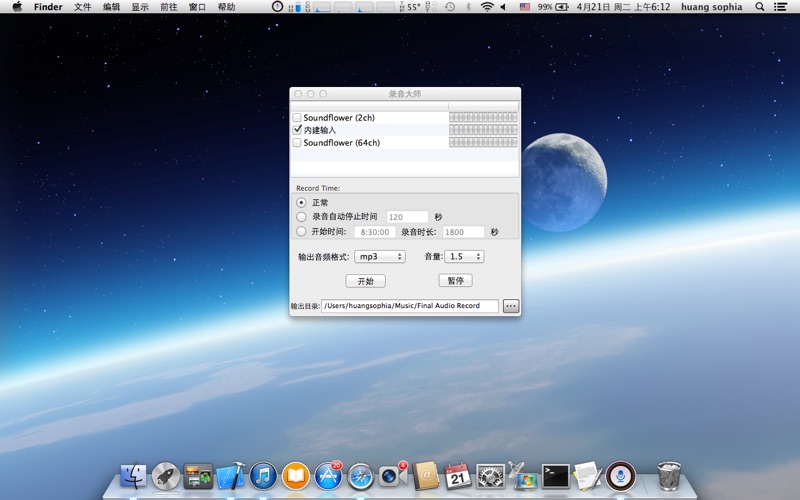This screenshot has width=800, height=500.
Task: Open the 前往 menu in menu bar
Action: [x=169, y=7]
